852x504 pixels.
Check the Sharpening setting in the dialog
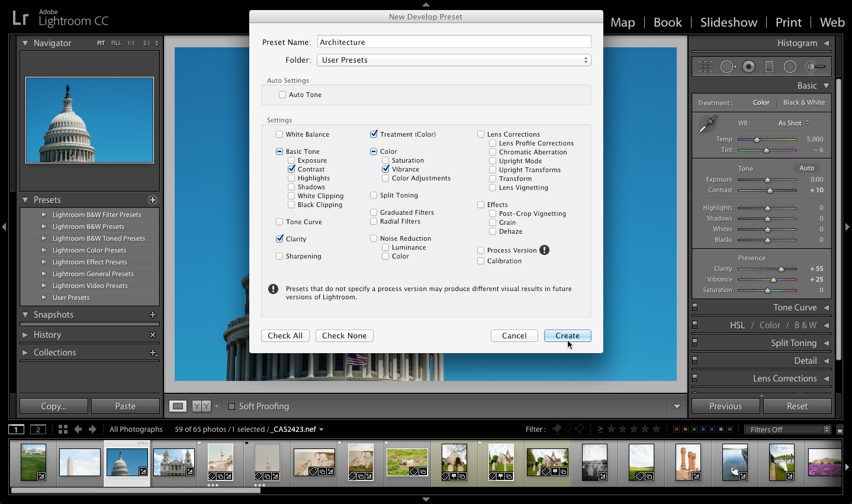tap(279, 256)
